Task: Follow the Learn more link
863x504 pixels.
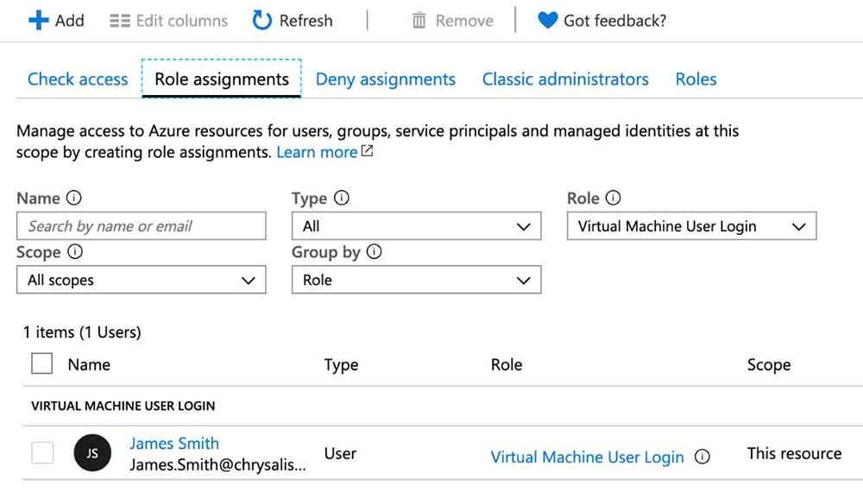Action: 317,152
